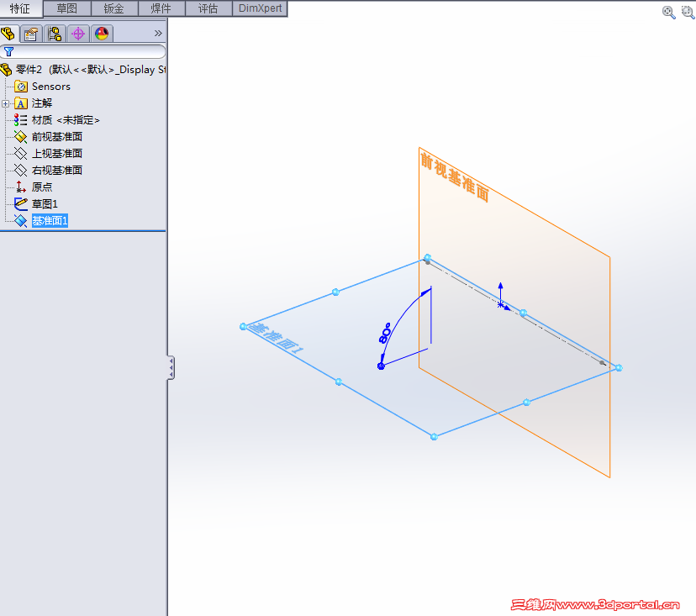Click the 前视基准面 plane icon

tap(21, 137)
